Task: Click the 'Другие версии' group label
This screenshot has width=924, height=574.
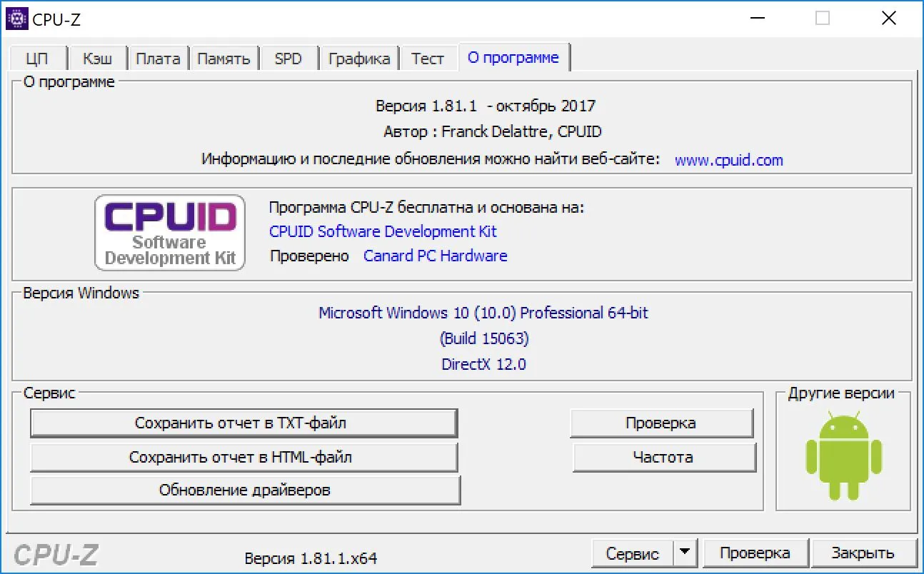Action: click(841, 393)
